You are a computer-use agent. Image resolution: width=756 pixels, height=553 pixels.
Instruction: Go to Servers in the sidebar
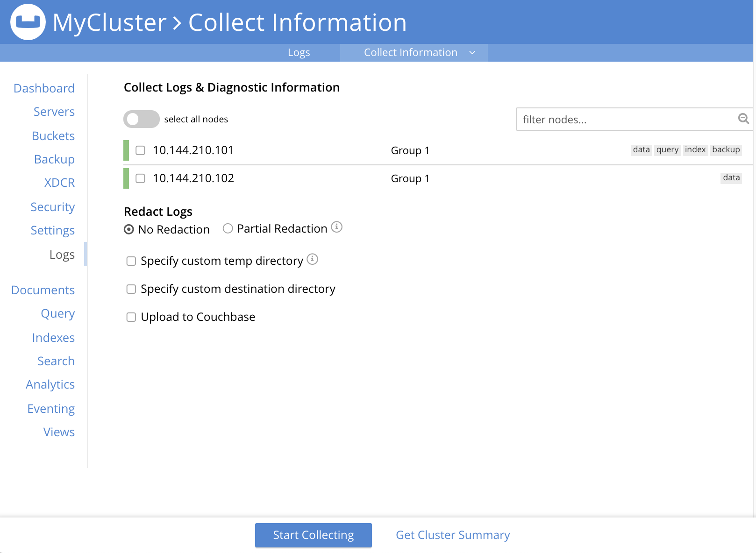(54, 112)
